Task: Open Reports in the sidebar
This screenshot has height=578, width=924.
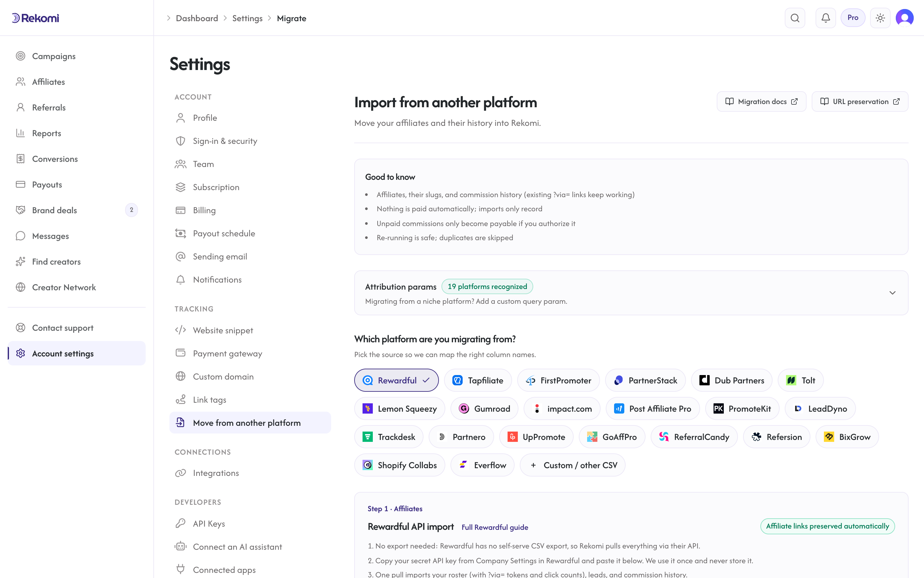Action: pyautogui.click(x=76, y=133)
